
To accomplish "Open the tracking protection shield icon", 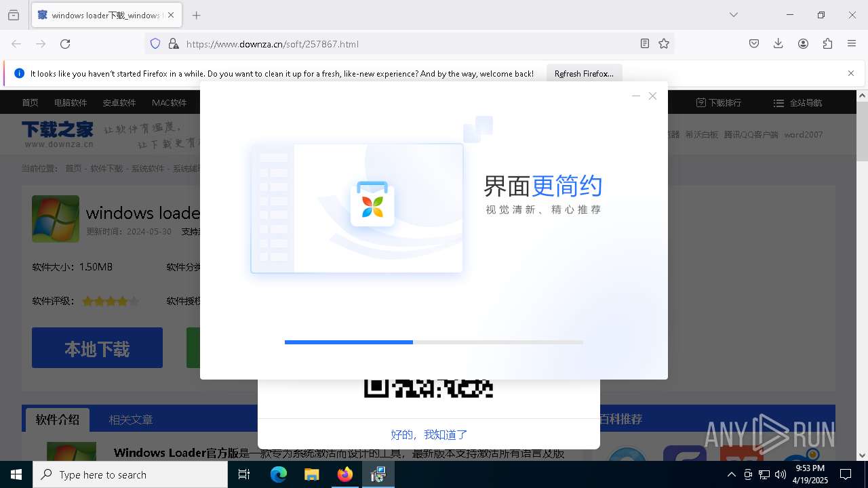I will [155, 43].
